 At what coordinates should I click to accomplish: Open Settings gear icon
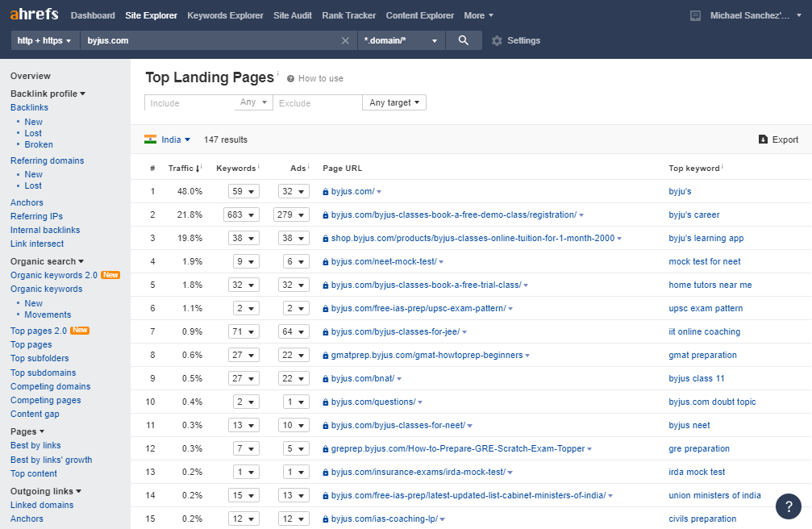(497, 40)
